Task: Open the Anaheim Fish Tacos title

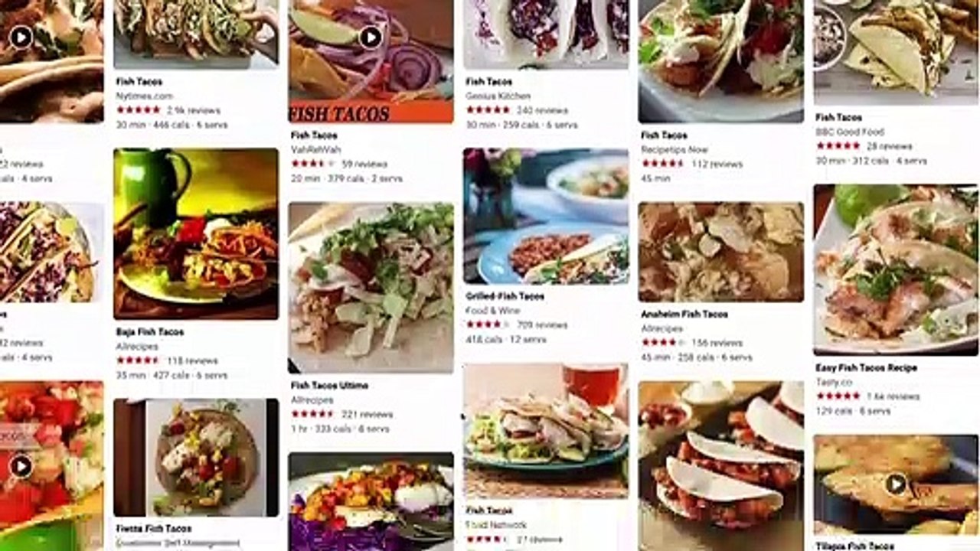Action: 684,314
